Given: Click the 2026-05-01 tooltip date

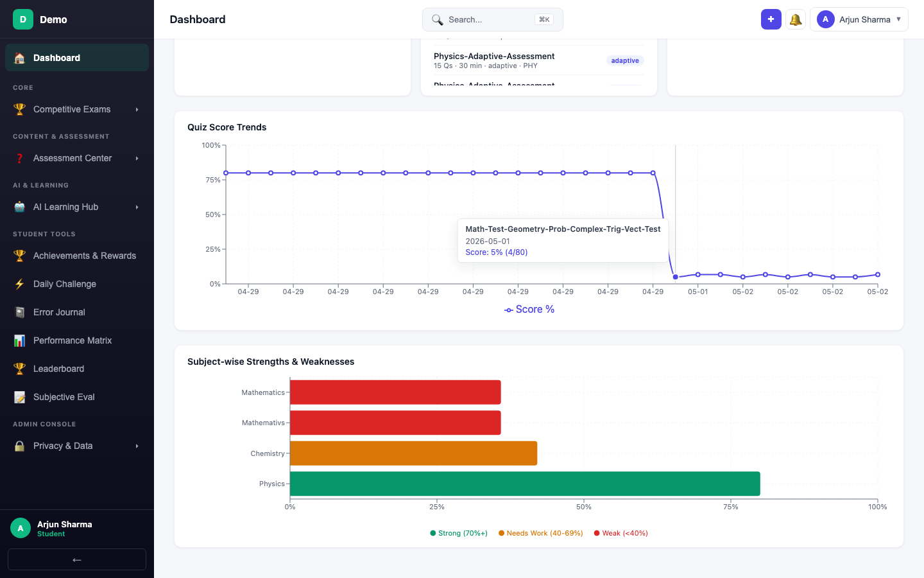Looking at the screenshot, I should [488, 241].
